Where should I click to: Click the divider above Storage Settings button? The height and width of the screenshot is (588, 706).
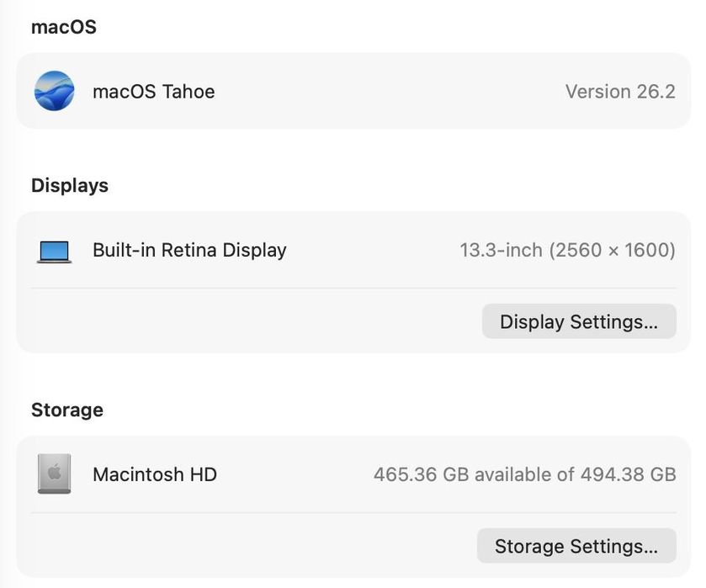[x=353, y=512]
